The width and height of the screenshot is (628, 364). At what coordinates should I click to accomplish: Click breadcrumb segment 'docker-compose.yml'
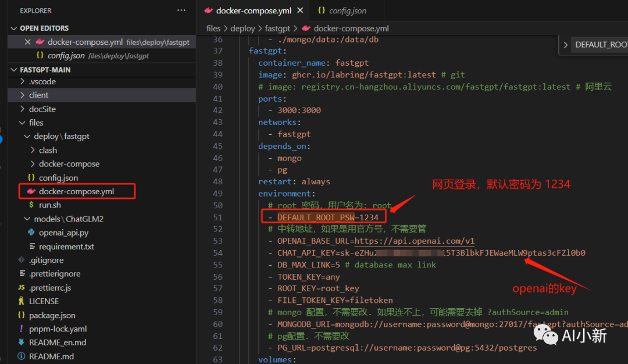pyautogui.click(x=351, y=28)
